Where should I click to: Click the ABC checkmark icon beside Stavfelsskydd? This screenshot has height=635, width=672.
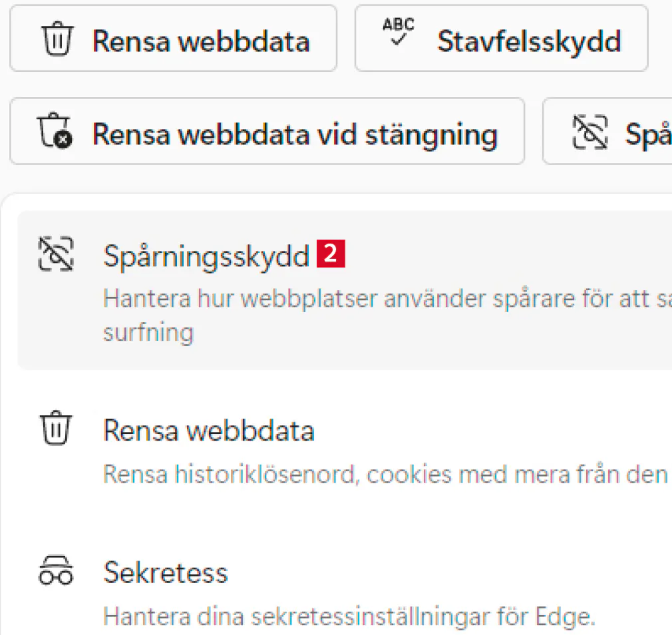[398, 32]
